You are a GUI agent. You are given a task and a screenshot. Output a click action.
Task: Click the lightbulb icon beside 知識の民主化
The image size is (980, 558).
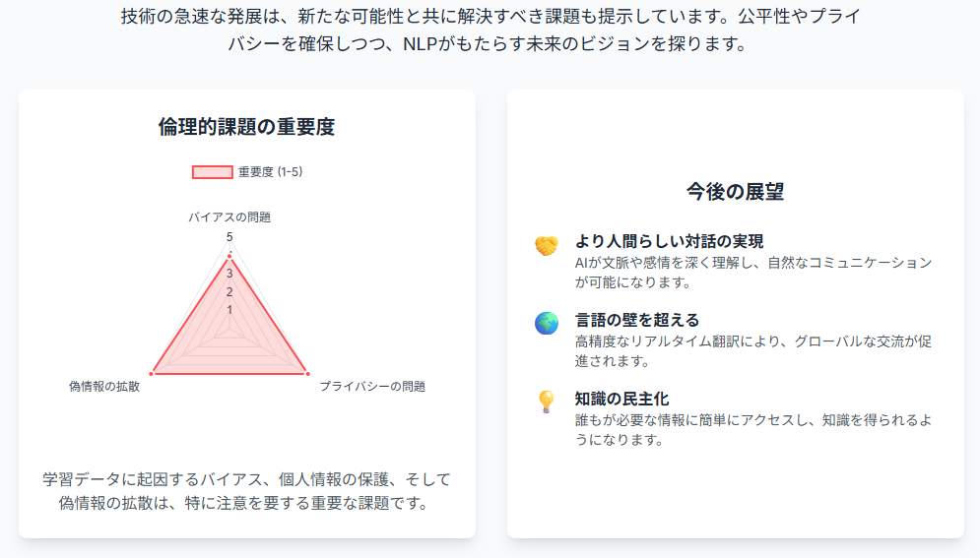point(547,402)
